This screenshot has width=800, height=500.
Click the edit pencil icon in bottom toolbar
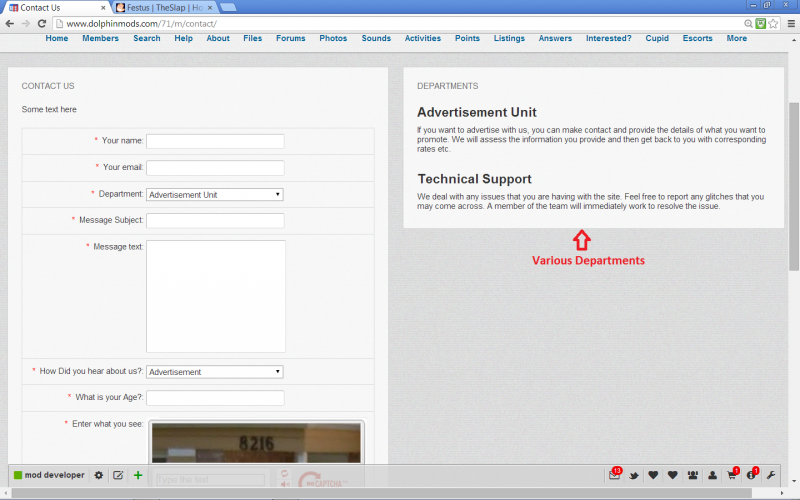point(118,475)
